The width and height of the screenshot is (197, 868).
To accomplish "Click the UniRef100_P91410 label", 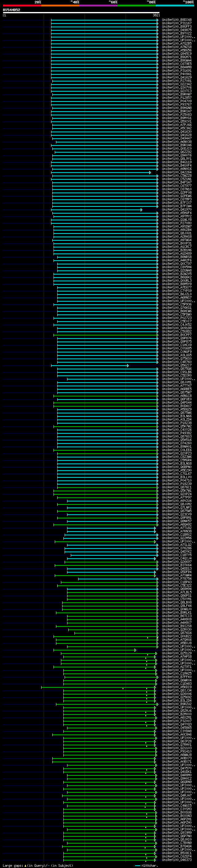I will 176,751.
